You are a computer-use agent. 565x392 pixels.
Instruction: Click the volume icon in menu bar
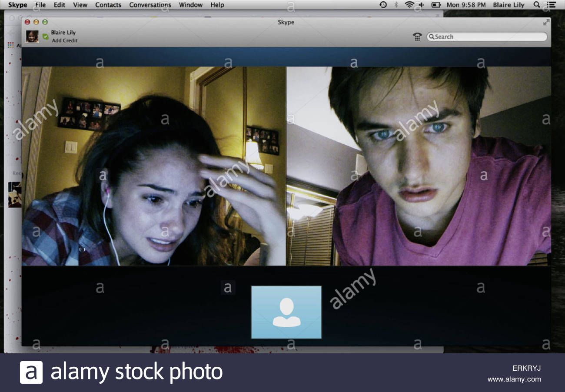click(x=421, y=5)
